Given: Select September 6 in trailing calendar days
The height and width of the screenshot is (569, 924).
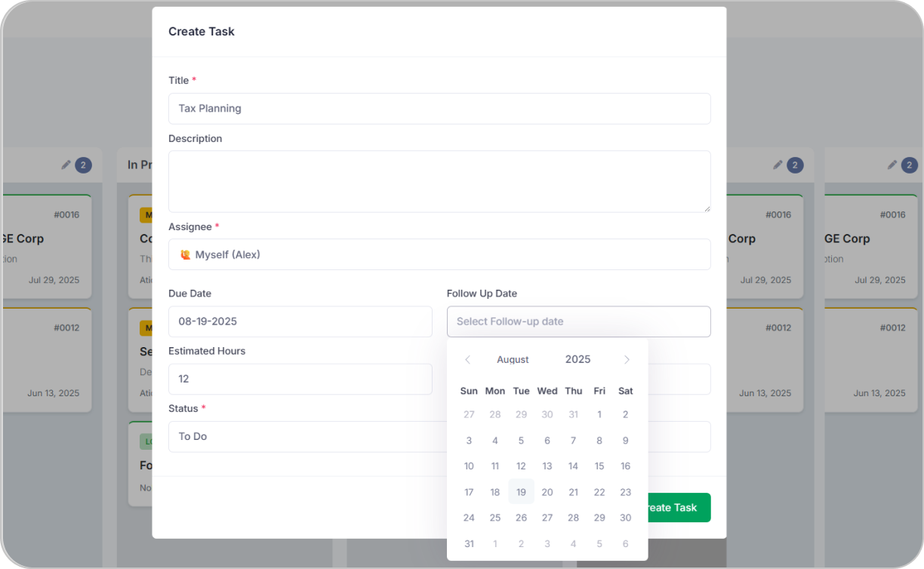Looking at the screenshot, I should pyautogui.click(x=625, y=544).
